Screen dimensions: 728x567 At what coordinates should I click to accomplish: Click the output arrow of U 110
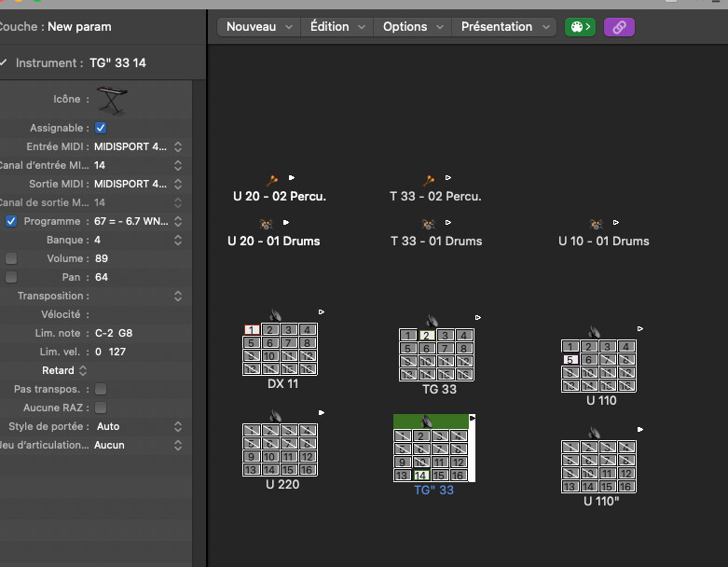click(639, 329)
